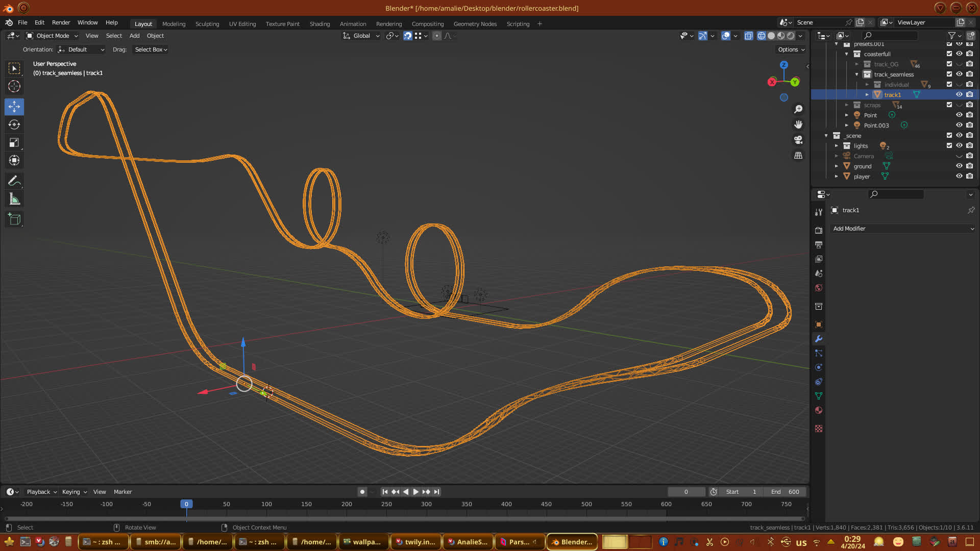
Task: Open the Material properties tab
Action: coord(819,411)
